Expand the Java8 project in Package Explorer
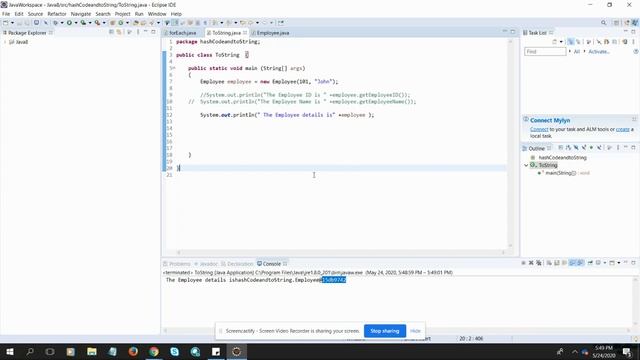640x360 pixels. tap(5, 42)
